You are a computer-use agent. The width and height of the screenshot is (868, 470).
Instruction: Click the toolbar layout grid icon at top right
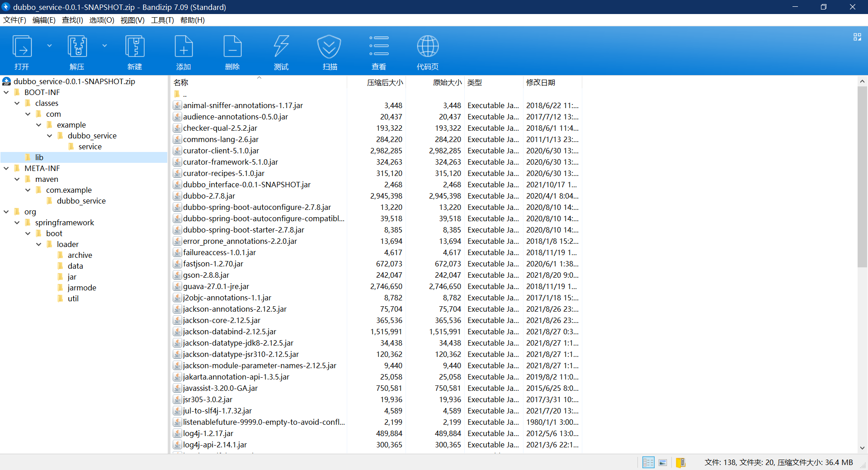[x=857, y=37]
